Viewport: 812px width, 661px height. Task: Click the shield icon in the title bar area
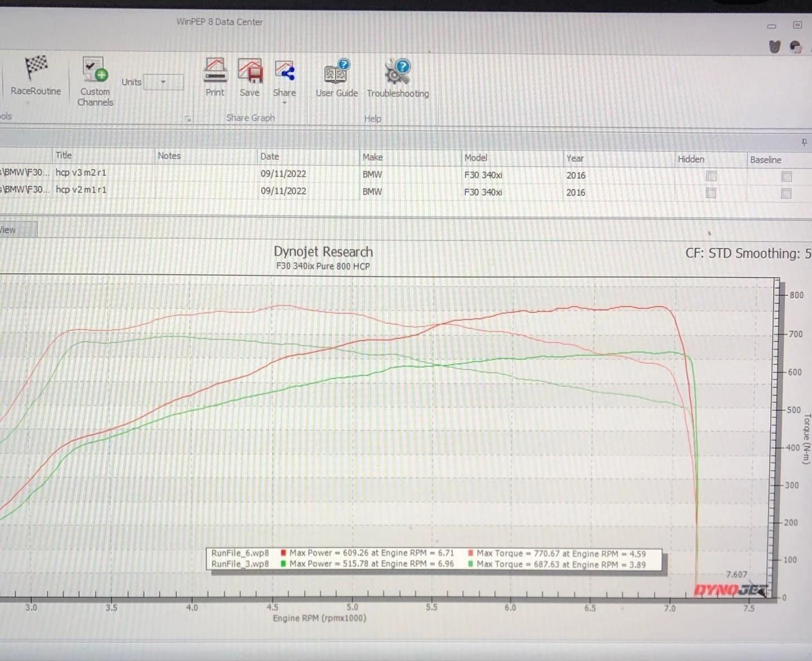point(775,47)
